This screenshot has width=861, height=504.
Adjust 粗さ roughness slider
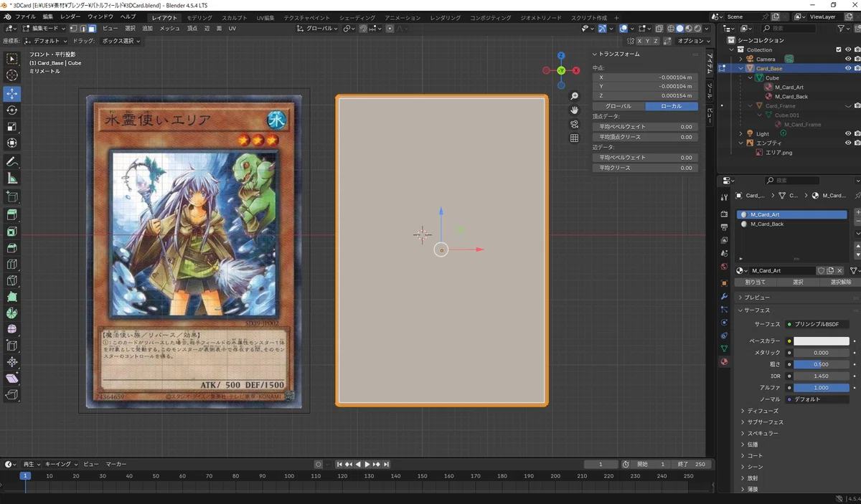tap(822, 364)
